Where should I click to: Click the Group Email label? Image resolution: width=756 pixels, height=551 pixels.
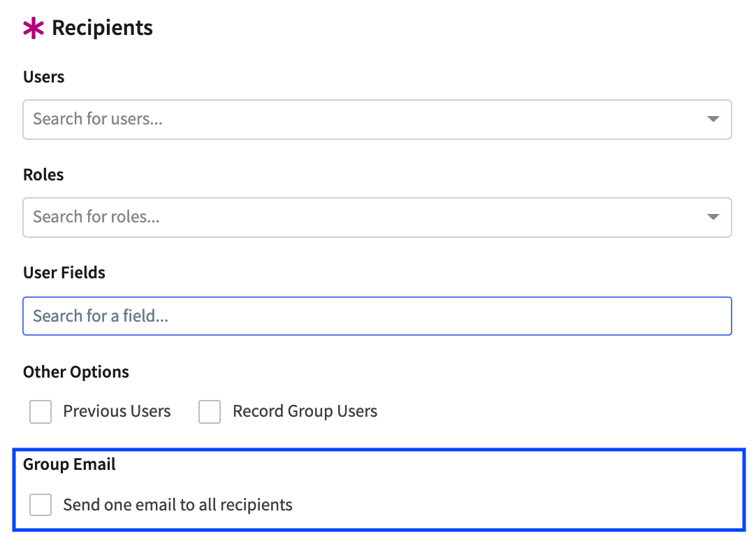69,464
